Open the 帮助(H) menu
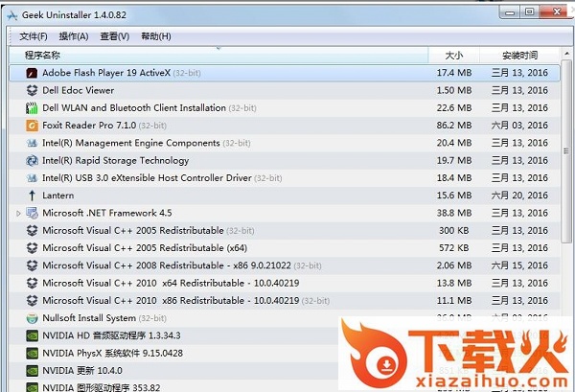Viewport: 575px width, 392px height. [156, 36]
